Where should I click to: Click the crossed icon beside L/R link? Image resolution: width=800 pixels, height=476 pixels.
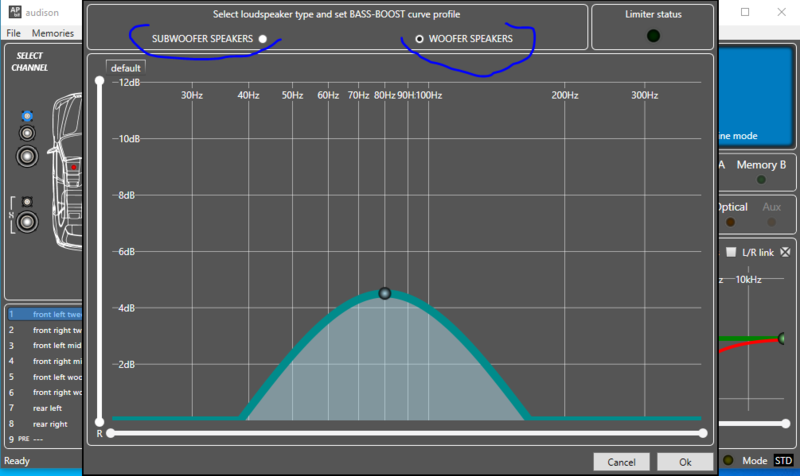click(785, 252)
